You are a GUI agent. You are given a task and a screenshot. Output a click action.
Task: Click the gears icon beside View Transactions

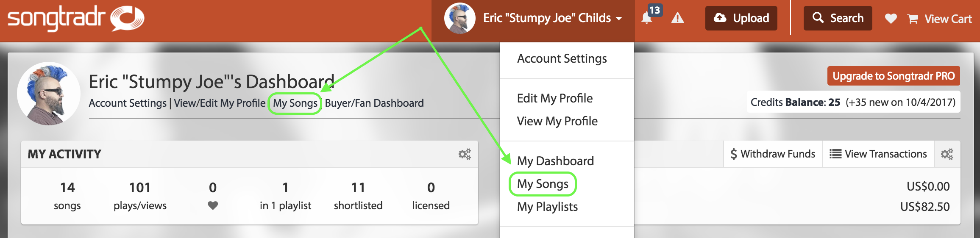947,154
